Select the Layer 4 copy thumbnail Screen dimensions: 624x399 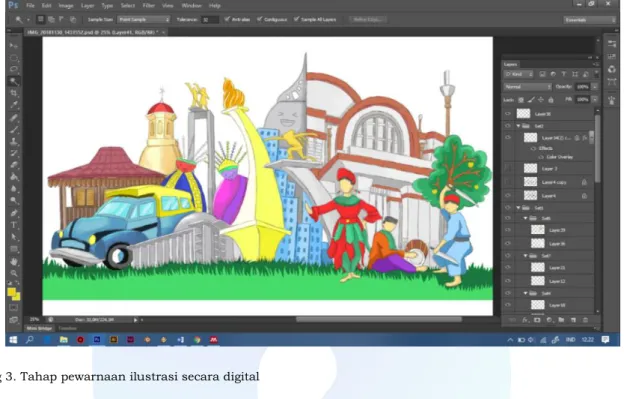tap(530, 182)
